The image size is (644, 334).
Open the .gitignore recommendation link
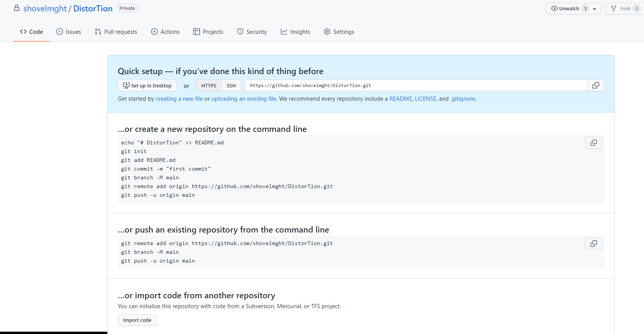[x=463, y=99]
